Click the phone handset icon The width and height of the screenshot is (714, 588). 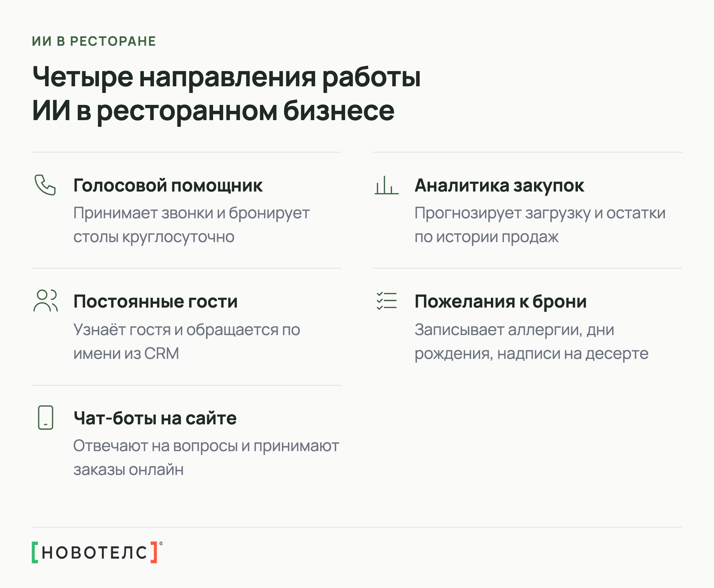(x=45, y=185)
